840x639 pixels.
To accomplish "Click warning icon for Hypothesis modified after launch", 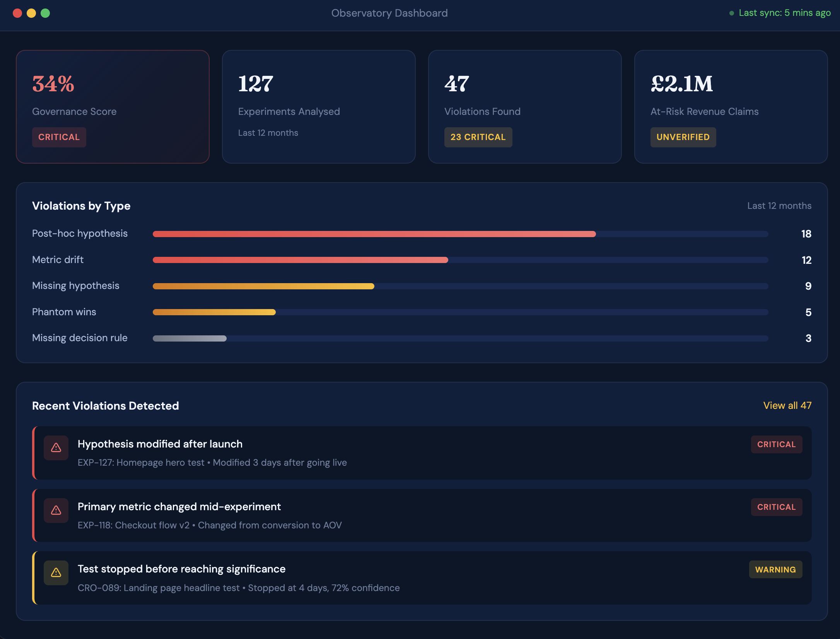I will 56,448.
